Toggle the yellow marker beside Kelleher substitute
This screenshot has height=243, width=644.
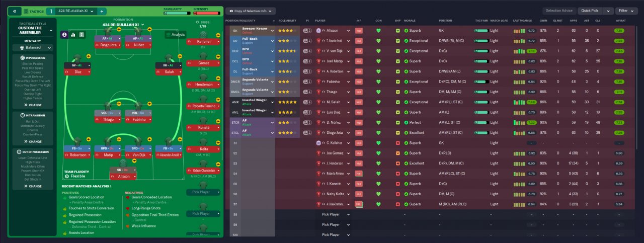[218, 35]
